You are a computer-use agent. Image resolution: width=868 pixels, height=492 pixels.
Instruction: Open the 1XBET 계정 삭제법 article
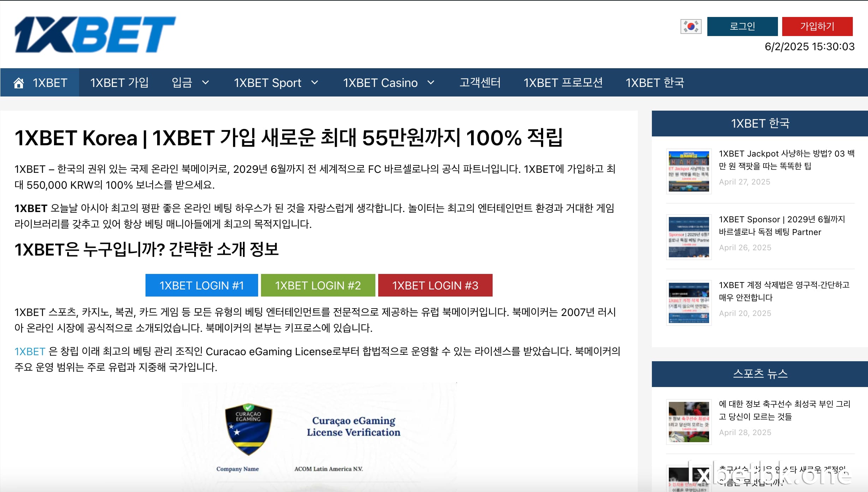point(784,291)
